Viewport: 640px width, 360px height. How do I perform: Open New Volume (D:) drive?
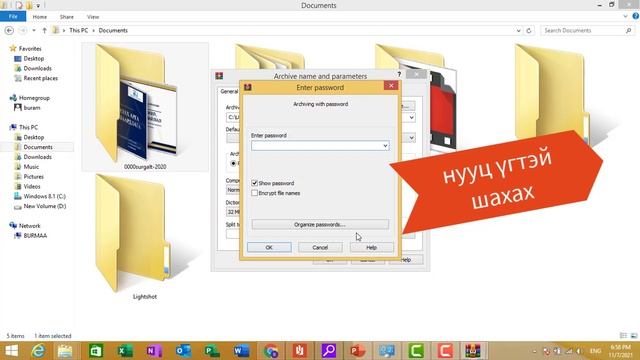point(44,206)
